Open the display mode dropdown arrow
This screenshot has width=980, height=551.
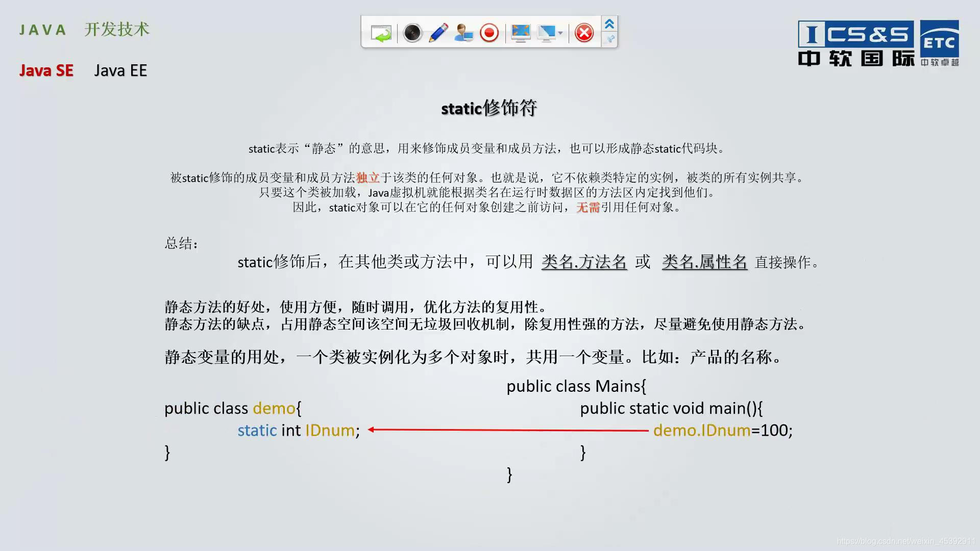coord(560,33)
